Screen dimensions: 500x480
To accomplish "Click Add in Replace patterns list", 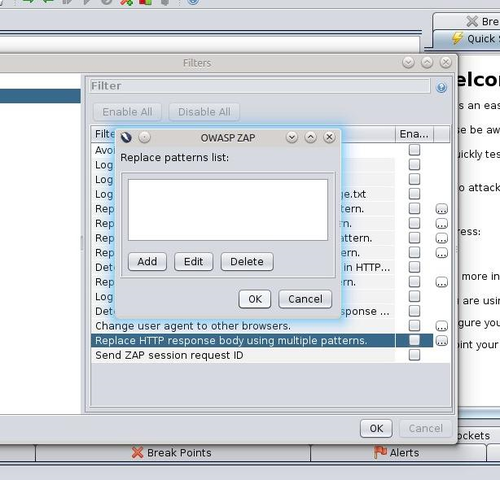I will (x=147, y=262).
